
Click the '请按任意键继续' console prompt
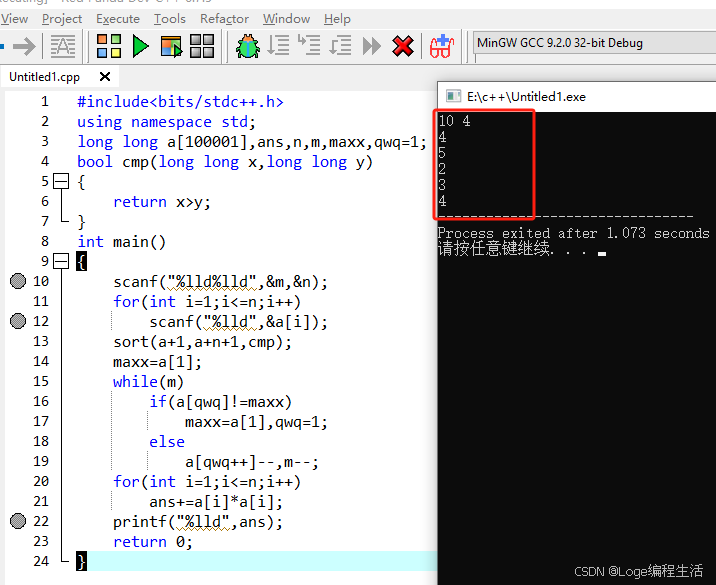pyautogui.click(x=495, y=248)
